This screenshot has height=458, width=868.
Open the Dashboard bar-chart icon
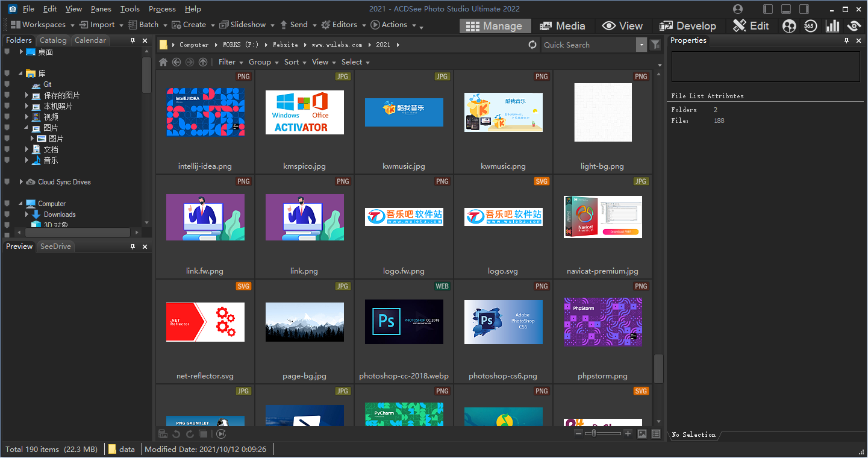point(832,26)
